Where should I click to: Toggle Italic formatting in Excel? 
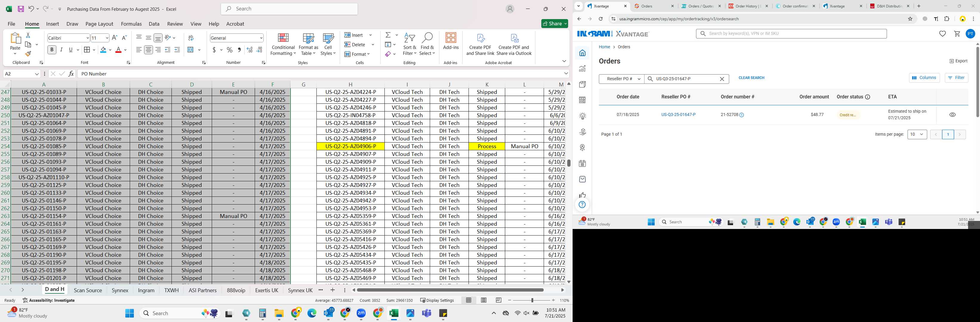click(x=61, y=50)
